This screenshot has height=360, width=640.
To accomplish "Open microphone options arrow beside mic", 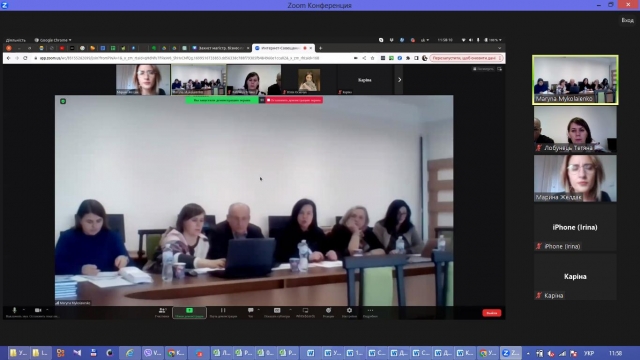I will (24, 310).
